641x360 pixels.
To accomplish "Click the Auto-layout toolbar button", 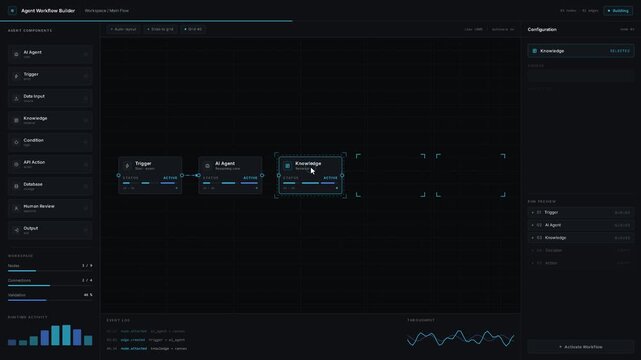I will coord(123,29).
